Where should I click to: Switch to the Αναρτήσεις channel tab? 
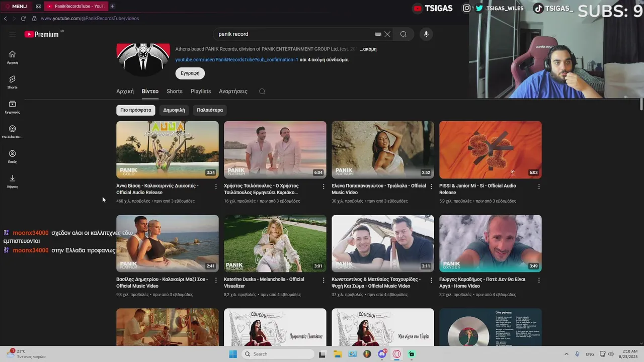coord(233,92)
